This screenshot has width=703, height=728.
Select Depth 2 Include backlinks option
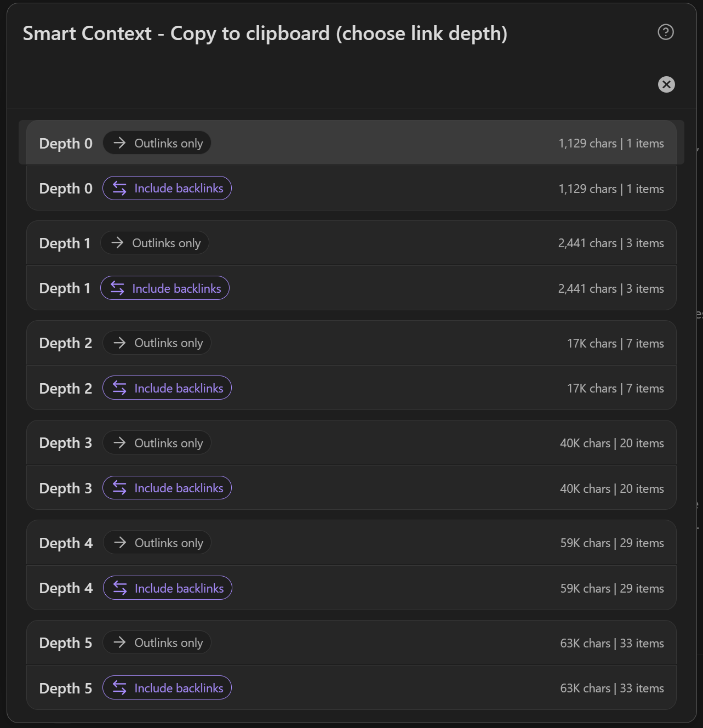click(x=167, y=388)
